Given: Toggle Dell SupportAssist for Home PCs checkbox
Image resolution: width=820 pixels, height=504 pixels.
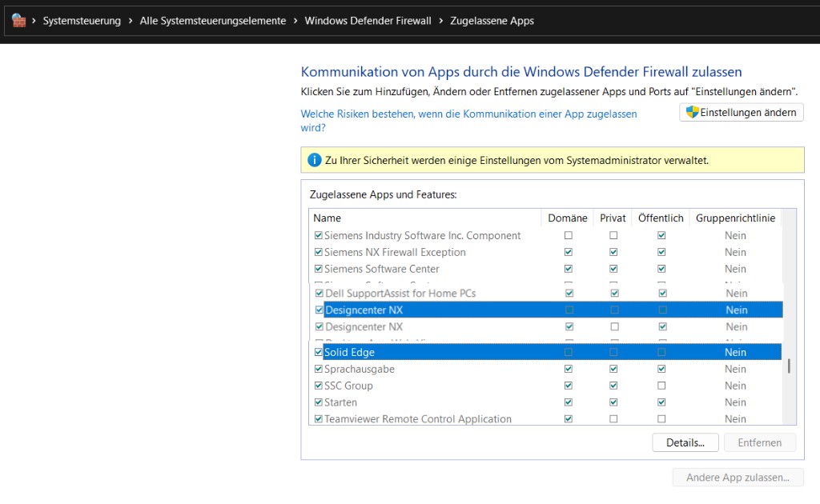Looking at the screenshot, I should (319, 294).
